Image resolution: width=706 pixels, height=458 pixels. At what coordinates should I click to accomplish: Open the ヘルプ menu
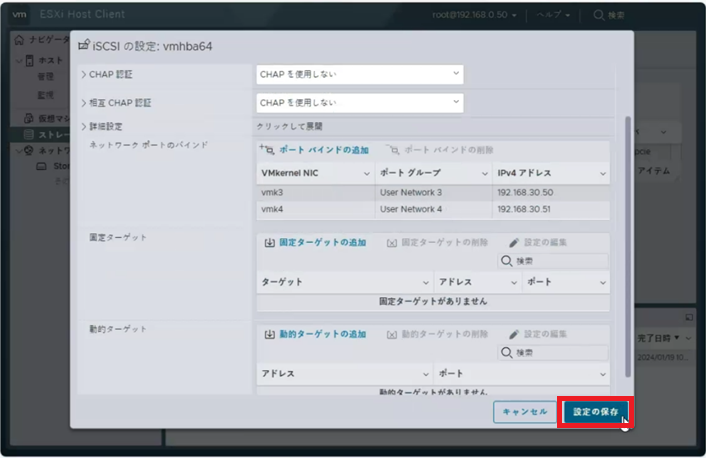(x=553, y=15)
